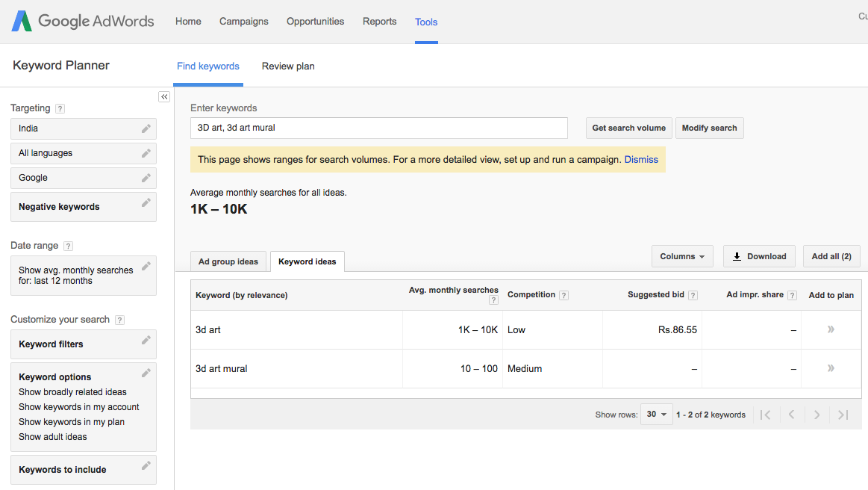Add '3d art' keyword to plan arrow
868x490 pixels.
tap(831, 329)
